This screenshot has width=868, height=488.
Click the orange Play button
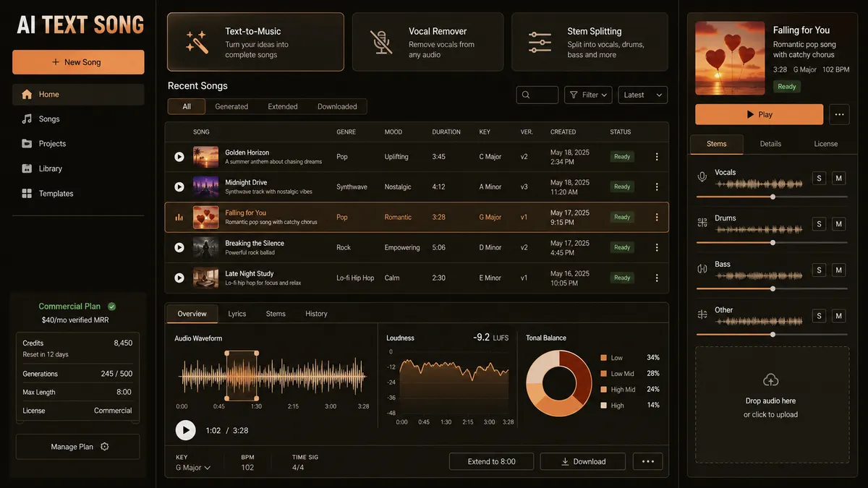pos(759,114)
